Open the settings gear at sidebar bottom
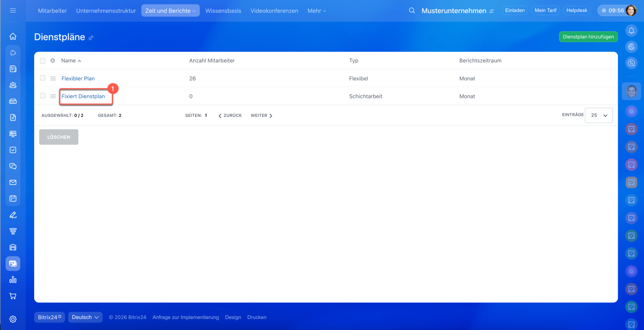This screenshot has height=330, width=644. point(13,319)
